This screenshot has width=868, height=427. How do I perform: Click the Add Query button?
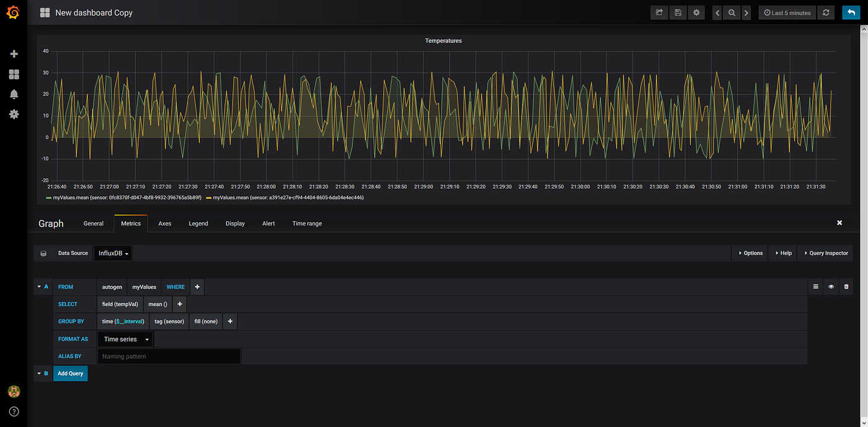(70, 373)
